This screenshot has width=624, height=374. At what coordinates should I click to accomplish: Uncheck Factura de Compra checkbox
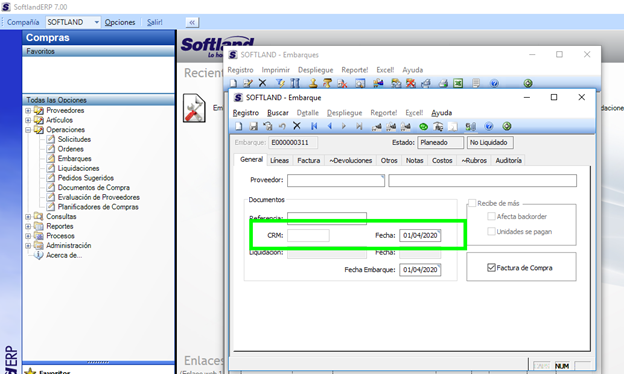(491, 267)
